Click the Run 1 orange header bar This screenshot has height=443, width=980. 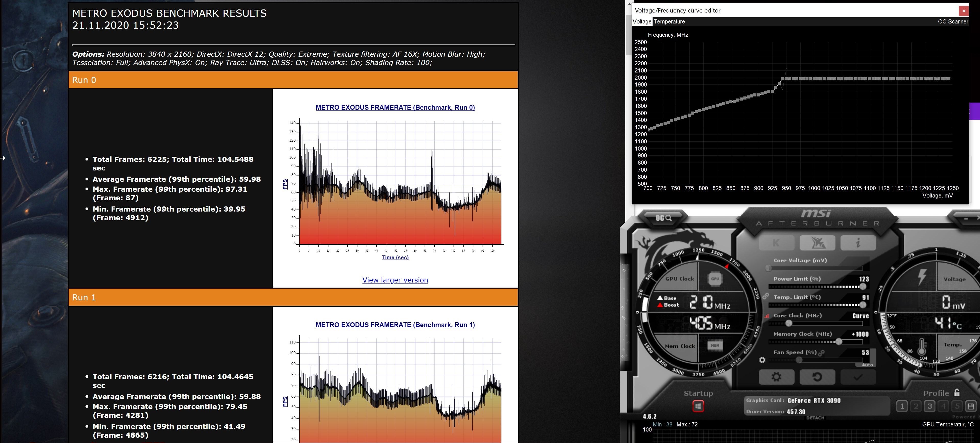[293, 297]
